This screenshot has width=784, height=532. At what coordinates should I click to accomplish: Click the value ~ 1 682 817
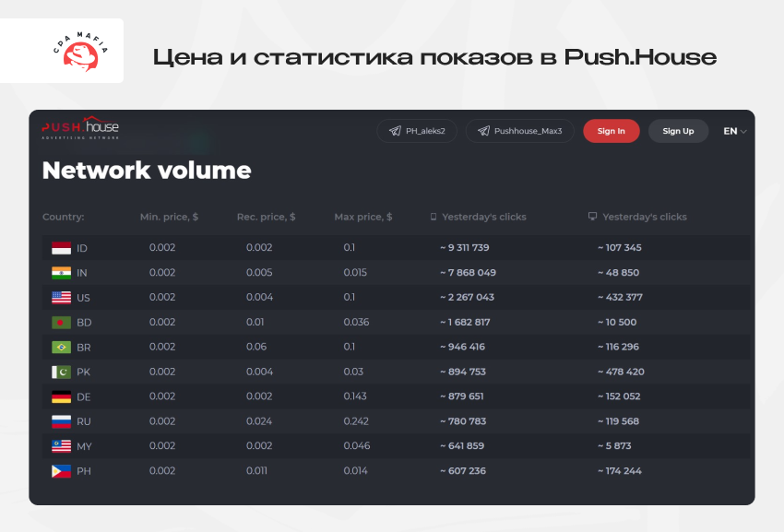[x=465, y=322]
